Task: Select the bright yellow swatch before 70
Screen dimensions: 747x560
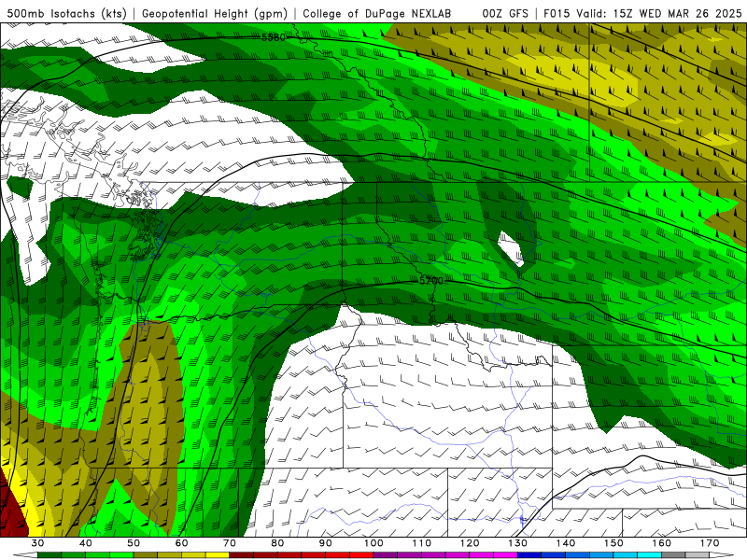Action: pos(218,555)
